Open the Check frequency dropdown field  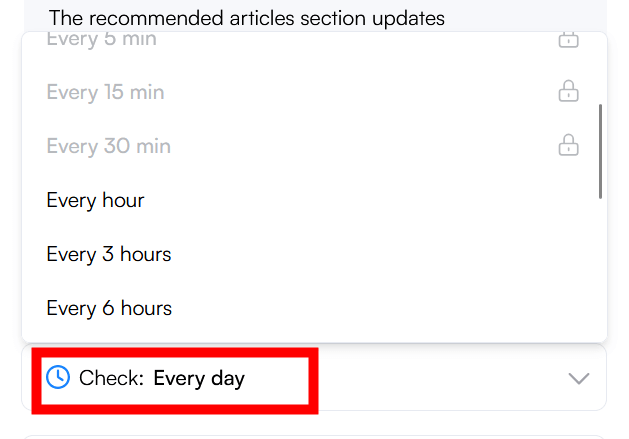coord(400,378)
